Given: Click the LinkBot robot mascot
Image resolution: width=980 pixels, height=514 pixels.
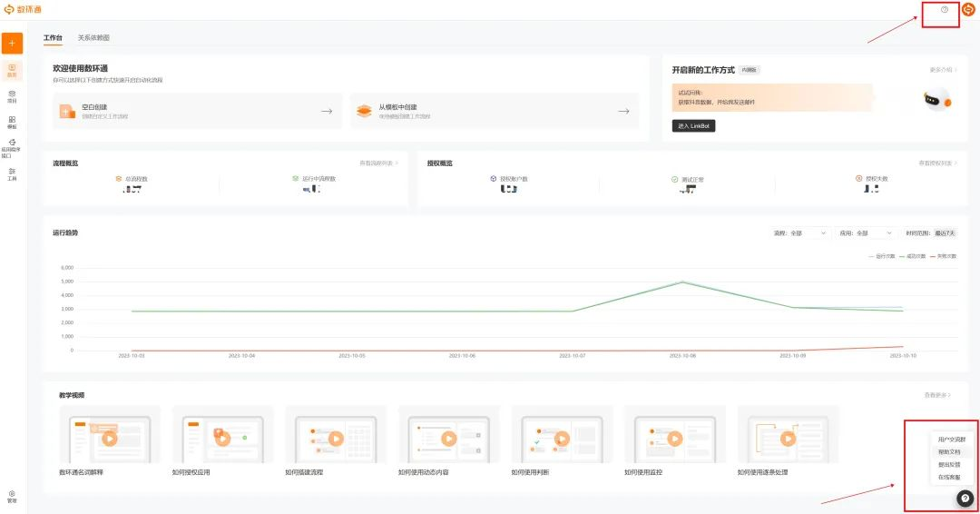Looking at the screenshot, I should tap(936, 99).
